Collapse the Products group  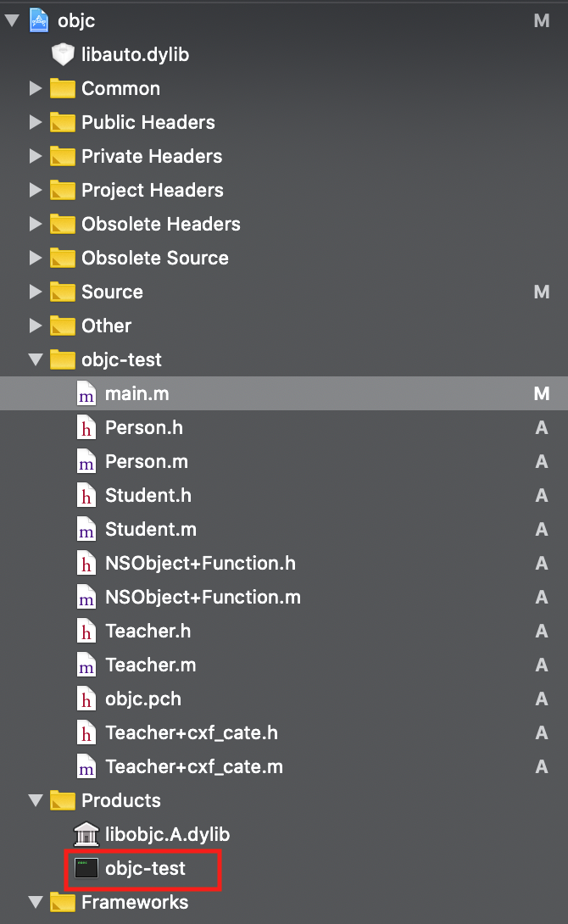pos(35,800)
